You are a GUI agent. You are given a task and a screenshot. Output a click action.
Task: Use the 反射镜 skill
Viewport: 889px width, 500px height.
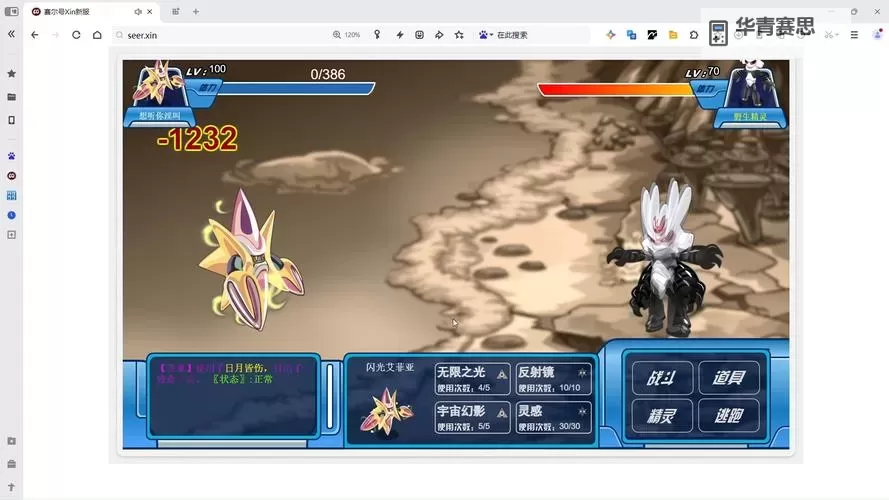[553, 378]
